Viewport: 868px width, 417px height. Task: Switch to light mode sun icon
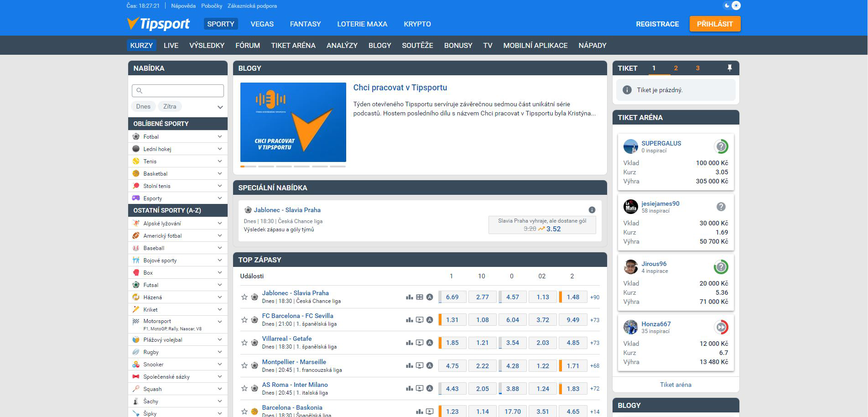(x=736, y=5)
